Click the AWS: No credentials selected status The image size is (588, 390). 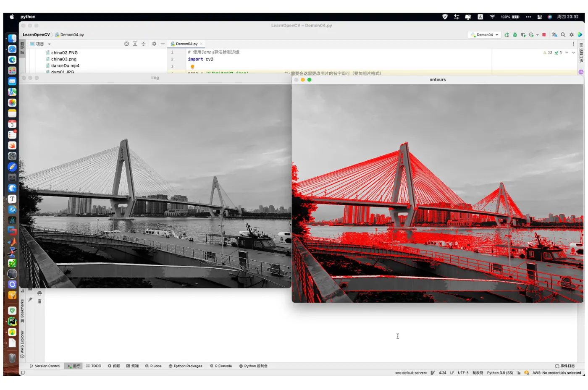point(556,373)
